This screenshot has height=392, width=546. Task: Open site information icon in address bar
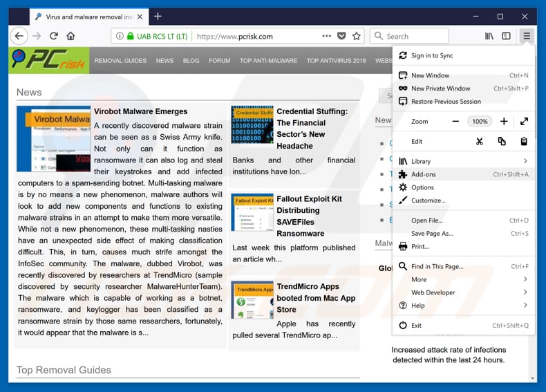pos(120,36)
